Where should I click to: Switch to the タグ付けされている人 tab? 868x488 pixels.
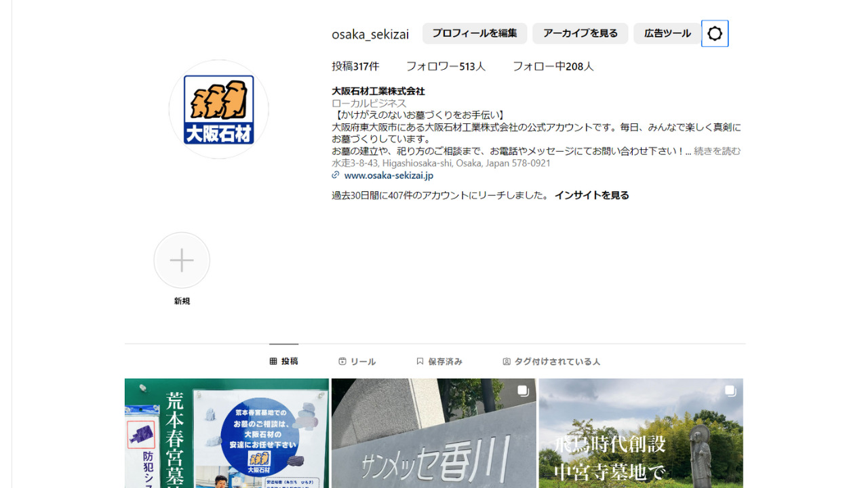point(551,361)
